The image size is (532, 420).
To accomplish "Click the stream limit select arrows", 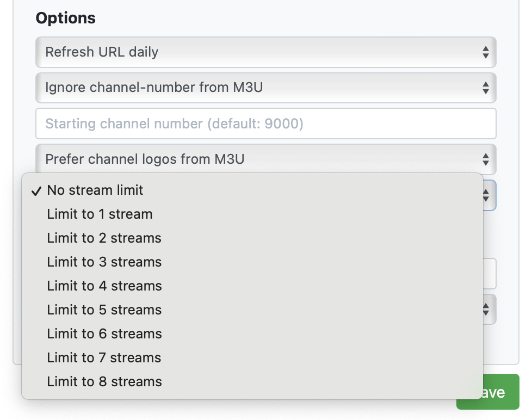I will tap(486, 195).
